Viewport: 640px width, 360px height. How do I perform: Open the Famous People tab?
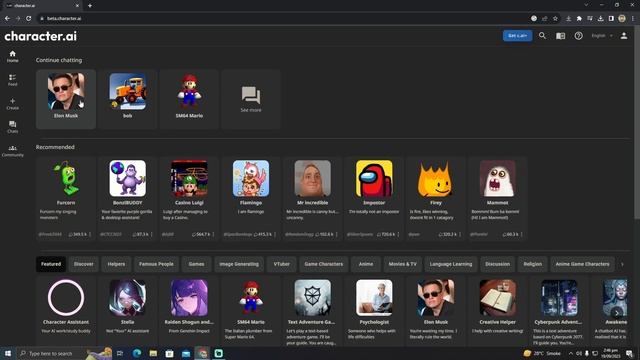pyautogui.click(x=156, y=264)
